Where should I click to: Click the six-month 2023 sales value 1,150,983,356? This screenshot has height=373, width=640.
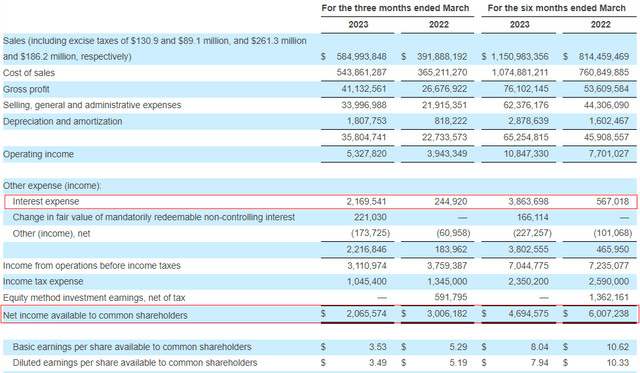tap(520, 57)
